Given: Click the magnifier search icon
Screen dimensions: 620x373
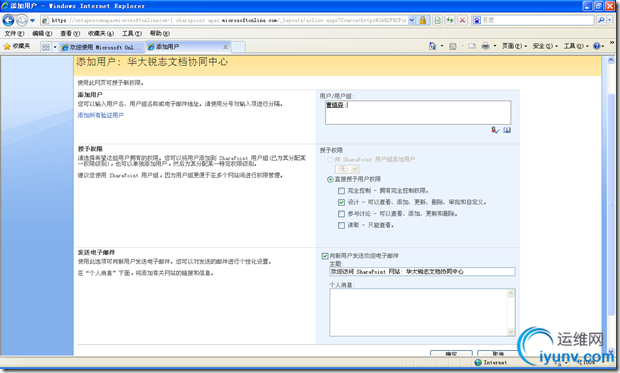Looking at the screenshot, I should 601,20.
